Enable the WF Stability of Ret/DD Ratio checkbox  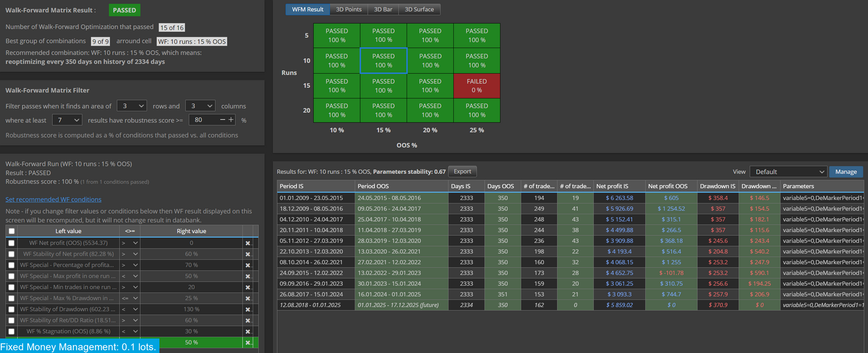pos(11,320)
